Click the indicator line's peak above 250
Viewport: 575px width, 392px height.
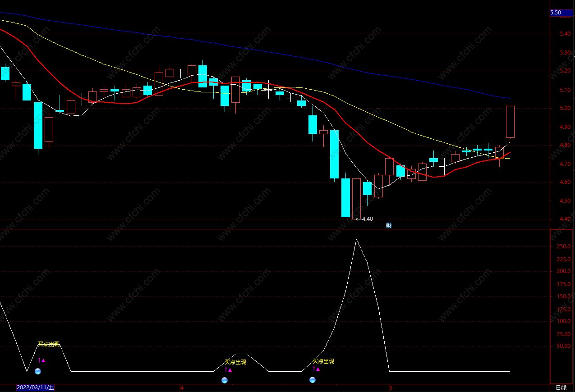point(356,239)
